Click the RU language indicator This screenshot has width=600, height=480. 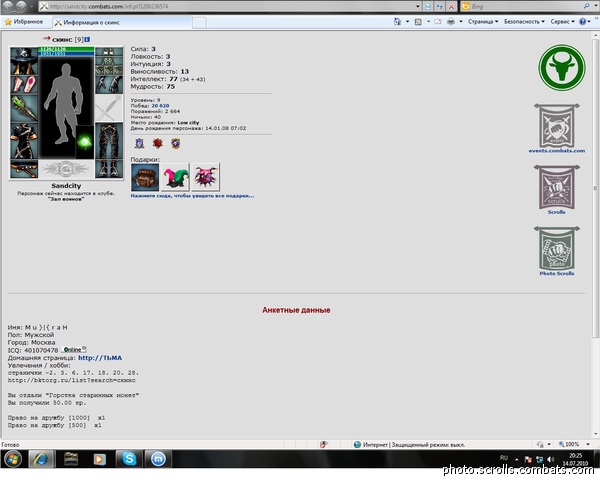(x=504, y=458)
